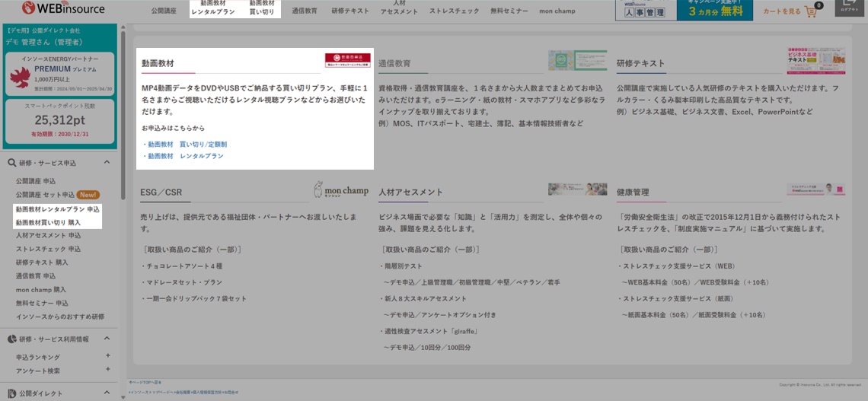The height and width of the screenshot is (401, 868).
Task: Select 動画教材レンタルプラン 申込 in the sidebar
Action: (58, 209)
